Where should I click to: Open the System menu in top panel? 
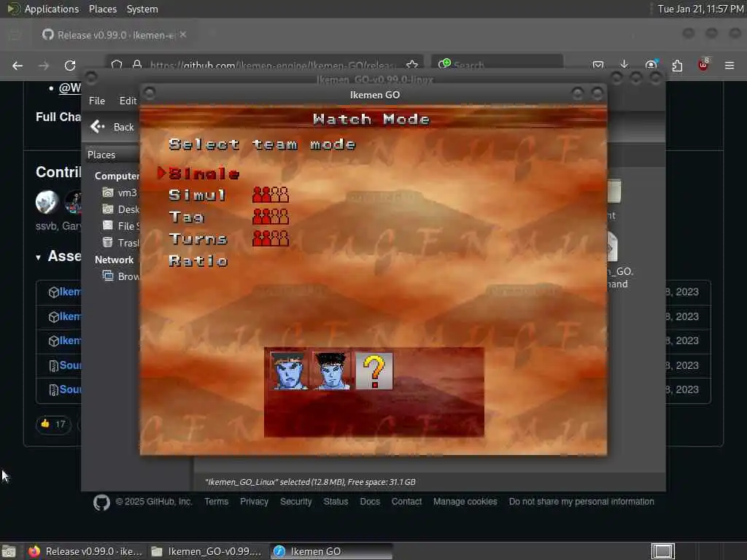click(x=142, y=9)
